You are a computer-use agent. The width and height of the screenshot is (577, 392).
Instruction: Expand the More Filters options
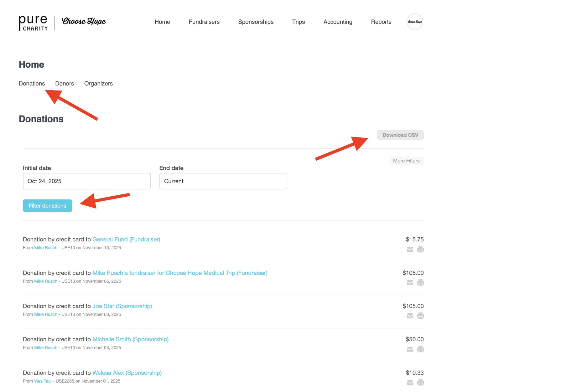(x=406, y=161)
